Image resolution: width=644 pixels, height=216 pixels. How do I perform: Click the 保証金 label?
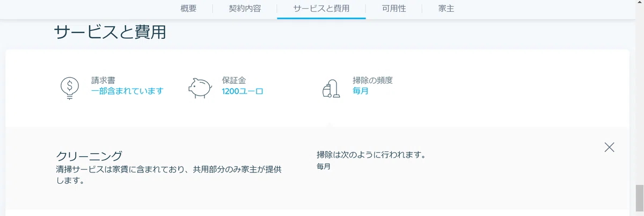click(234, 80)
